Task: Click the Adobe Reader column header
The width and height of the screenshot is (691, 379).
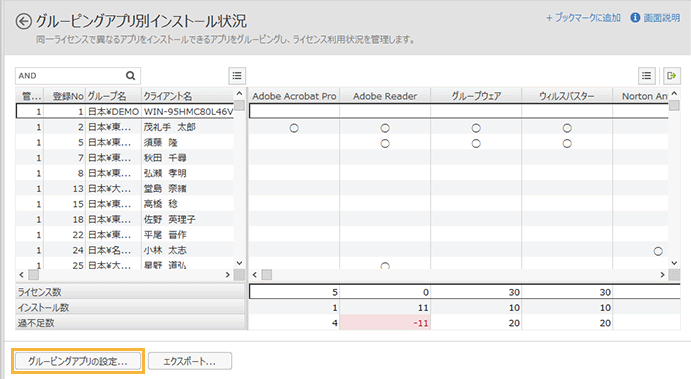Action: (x=385, y=96)
